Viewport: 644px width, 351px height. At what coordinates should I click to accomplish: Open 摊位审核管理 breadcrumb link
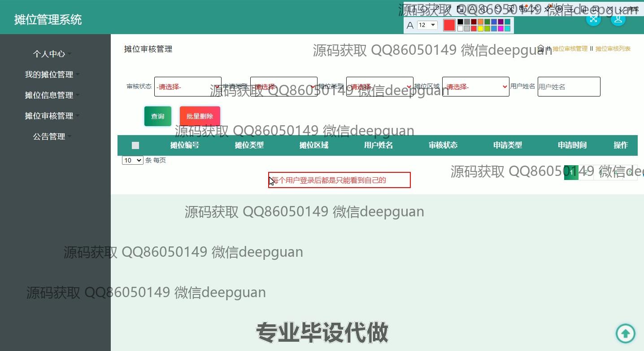pyautogui.click(x=570, y=48)
